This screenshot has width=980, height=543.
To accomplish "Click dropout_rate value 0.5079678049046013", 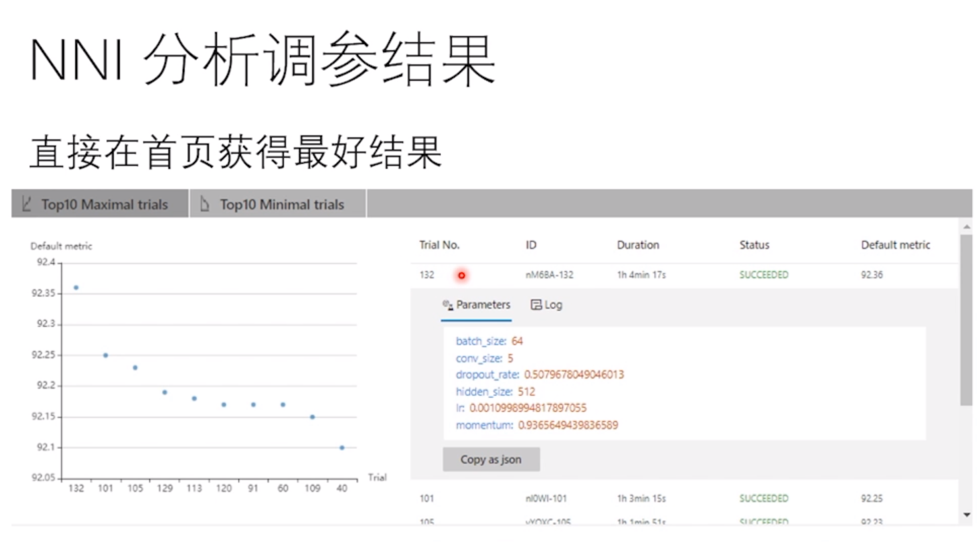I will click(x=574, y=375).
